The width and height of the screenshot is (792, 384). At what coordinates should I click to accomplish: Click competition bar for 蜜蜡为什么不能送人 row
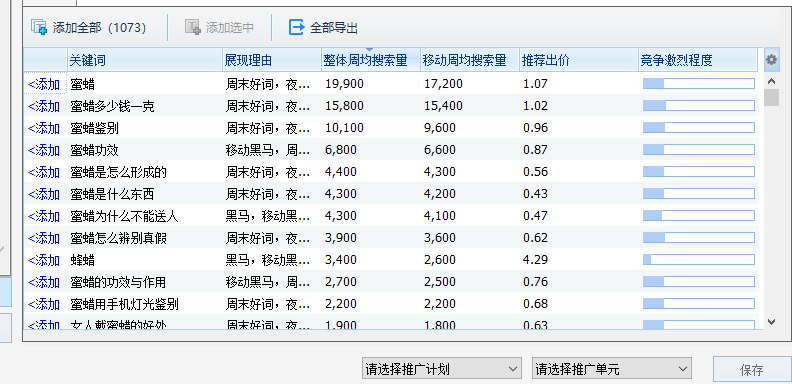(x=699, y=216)
